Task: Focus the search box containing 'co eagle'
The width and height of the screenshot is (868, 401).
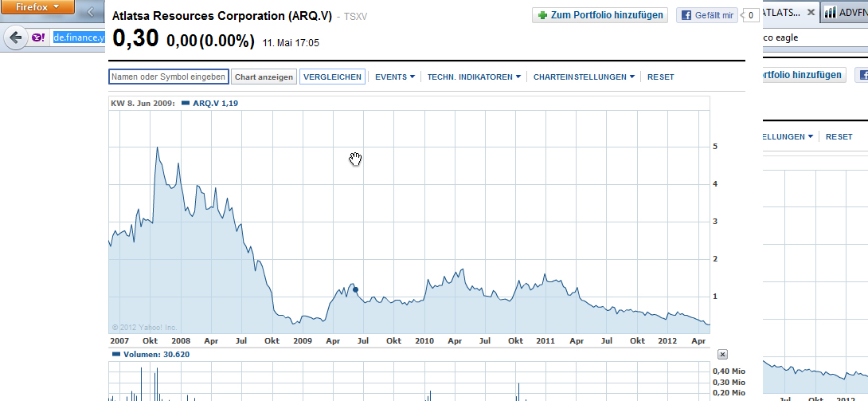Action: click(815, 38)
